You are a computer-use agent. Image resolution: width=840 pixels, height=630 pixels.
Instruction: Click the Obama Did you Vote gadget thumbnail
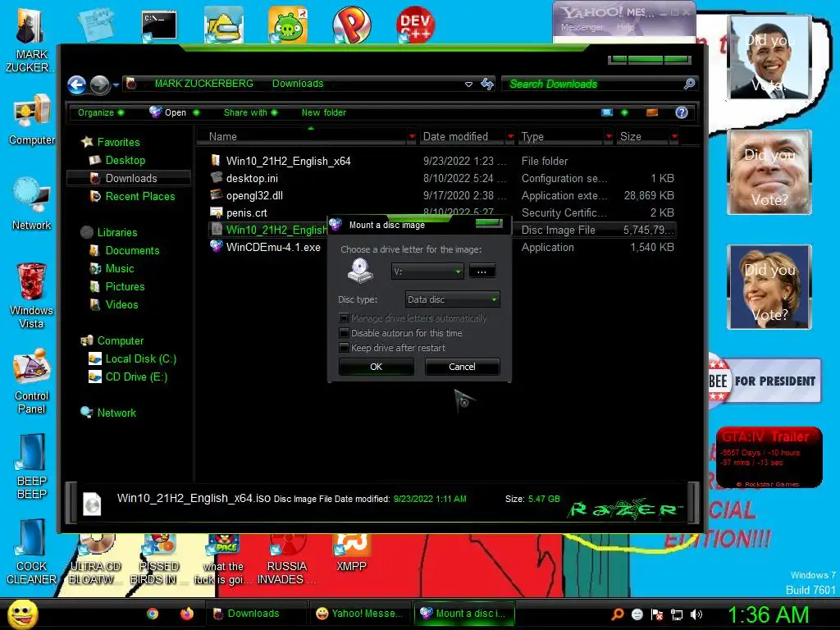[769, 57]
